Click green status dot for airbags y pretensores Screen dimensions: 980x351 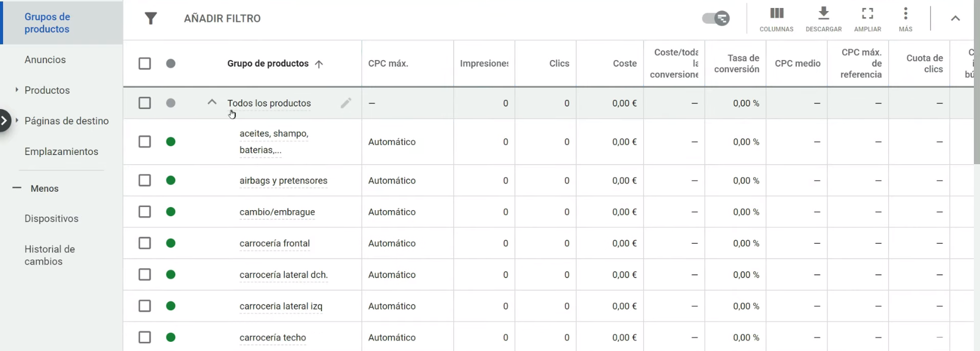(x=171, y=180)
